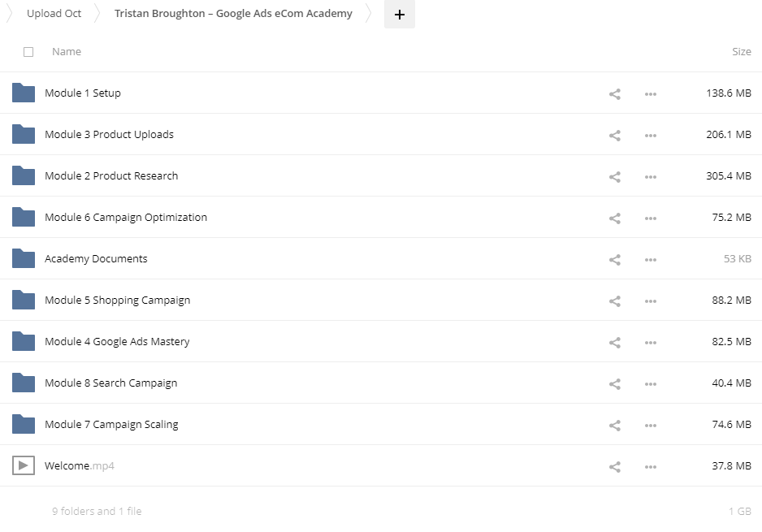Image resolution: width=762 pixels, height=532 pixels.
Task: Open the Module 1 Setup folder
Action: coord(83,93)
